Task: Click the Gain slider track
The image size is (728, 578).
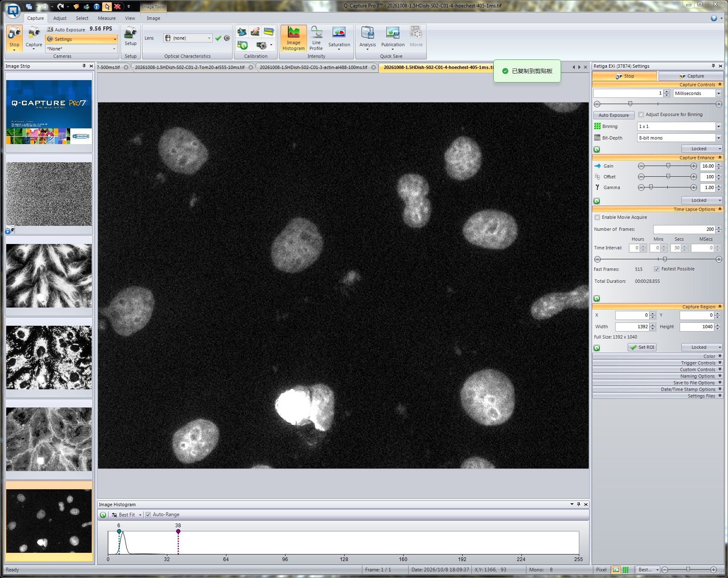Action: tap(667, 166)
